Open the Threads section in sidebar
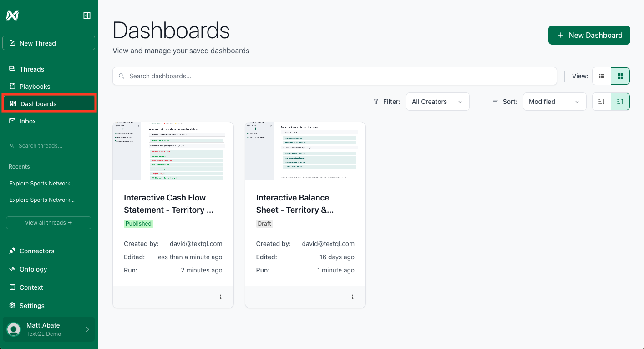644x349 pixels. 31,69
